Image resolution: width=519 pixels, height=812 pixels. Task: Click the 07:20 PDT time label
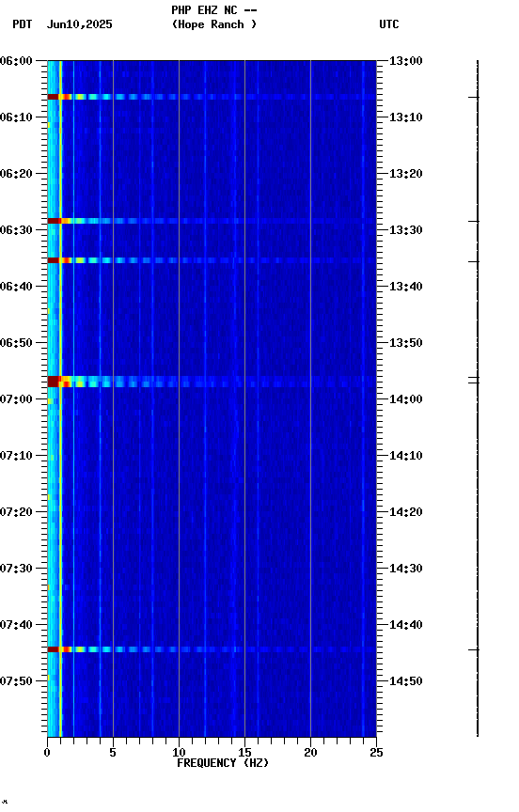point(16,513)
